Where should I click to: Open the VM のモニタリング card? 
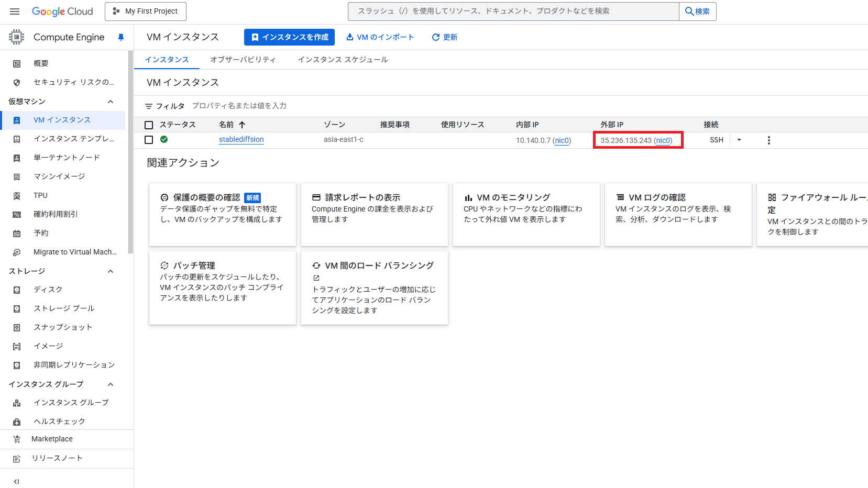526,215
